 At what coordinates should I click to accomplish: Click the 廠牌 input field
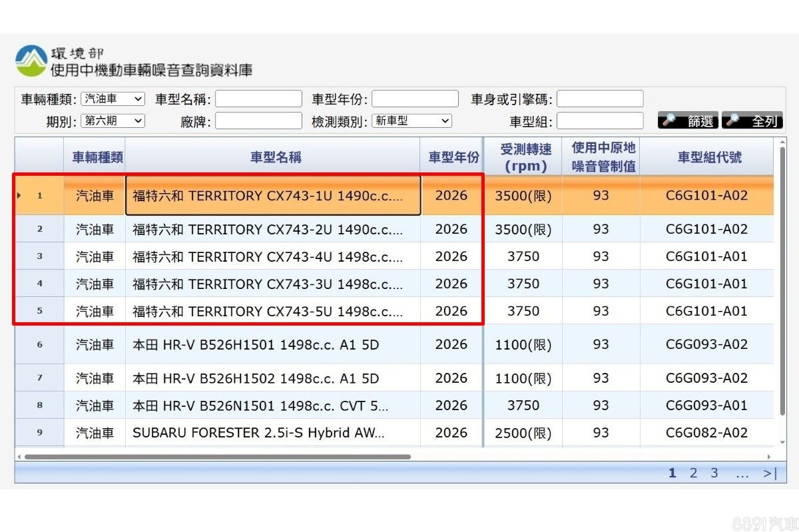(x=258, y=121)
